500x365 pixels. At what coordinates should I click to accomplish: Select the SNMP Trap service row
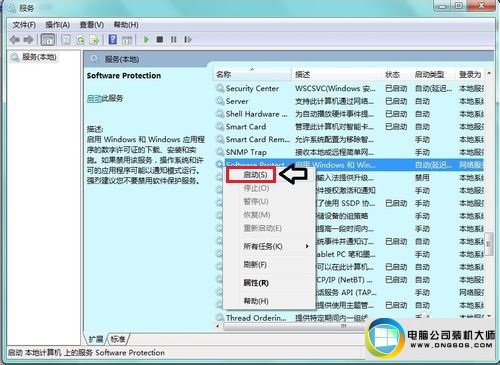coord(349,152)
